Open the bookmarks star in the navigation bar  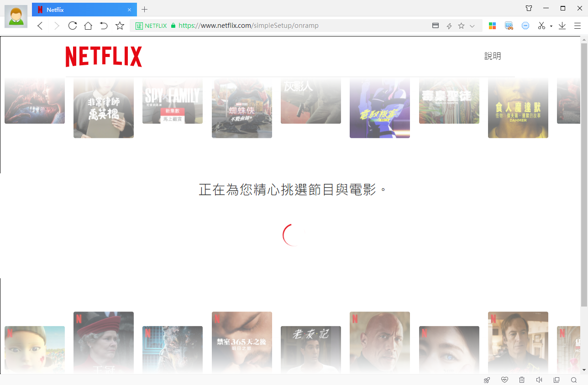tap(120, 26)
